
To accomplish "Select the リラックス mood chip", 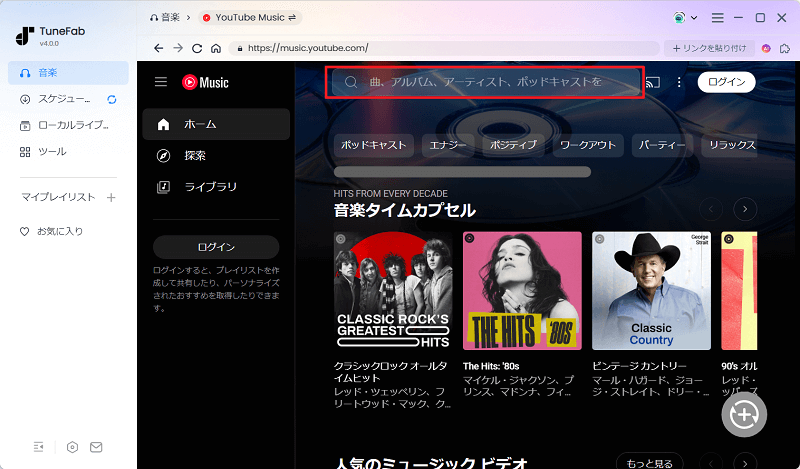I will coord(730,145).
